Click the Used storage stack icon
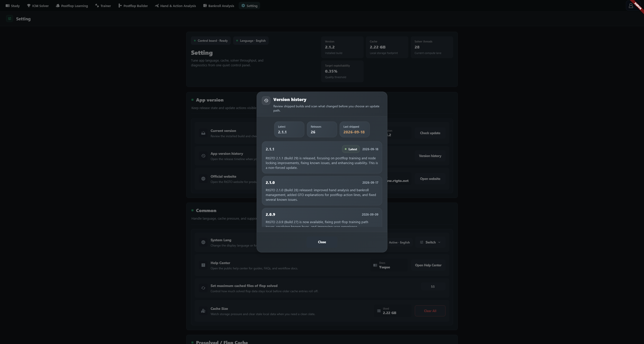 point(379,311)
